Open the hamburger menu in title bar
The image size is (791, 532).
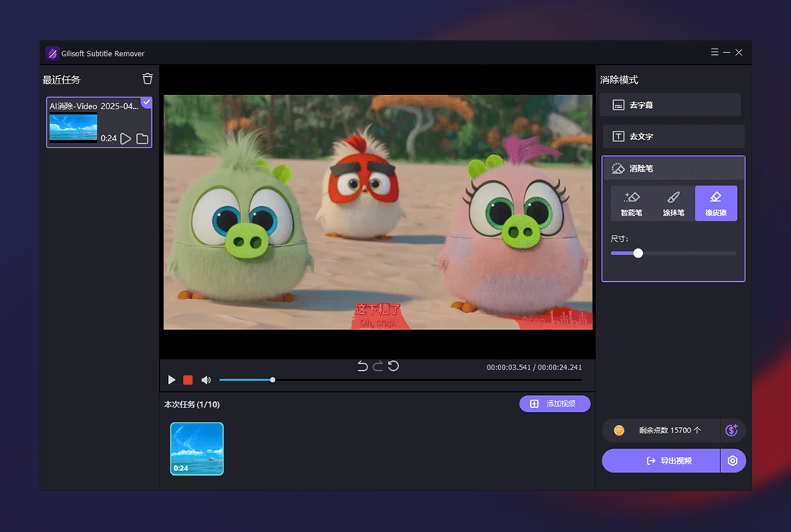click(x=714, y=52)
